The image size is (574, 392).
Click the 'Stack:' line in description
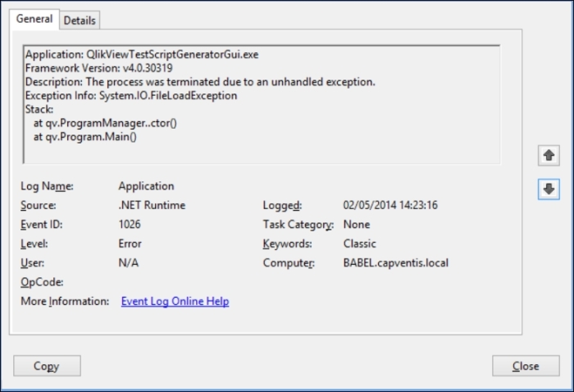click(39, 109)
